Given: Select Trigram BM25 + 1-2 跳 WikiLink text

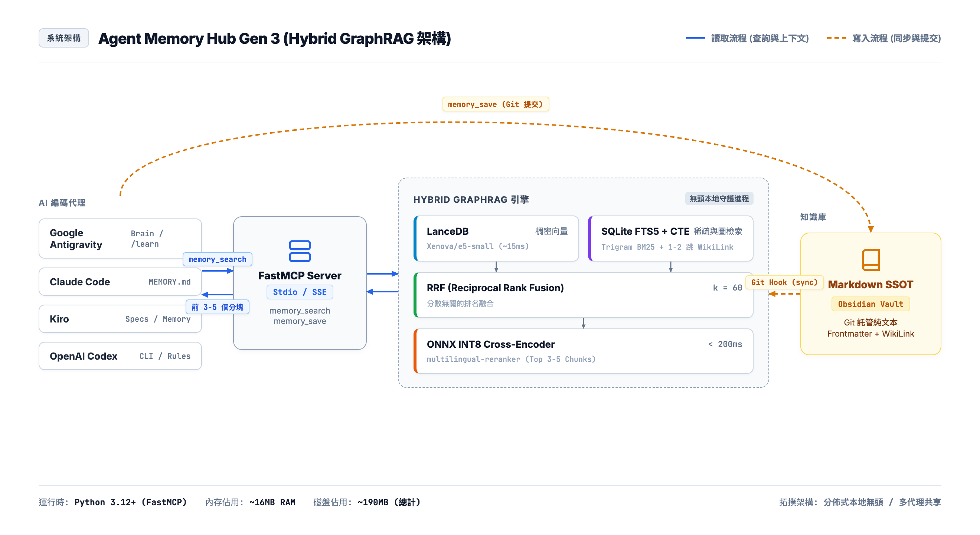Looking at the screenshot, I should (667, 247).
